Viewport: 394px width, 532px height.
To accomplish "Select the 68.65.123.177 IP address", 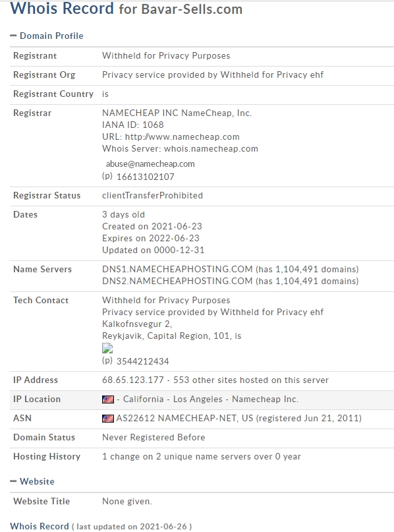I will click(133, 380).
